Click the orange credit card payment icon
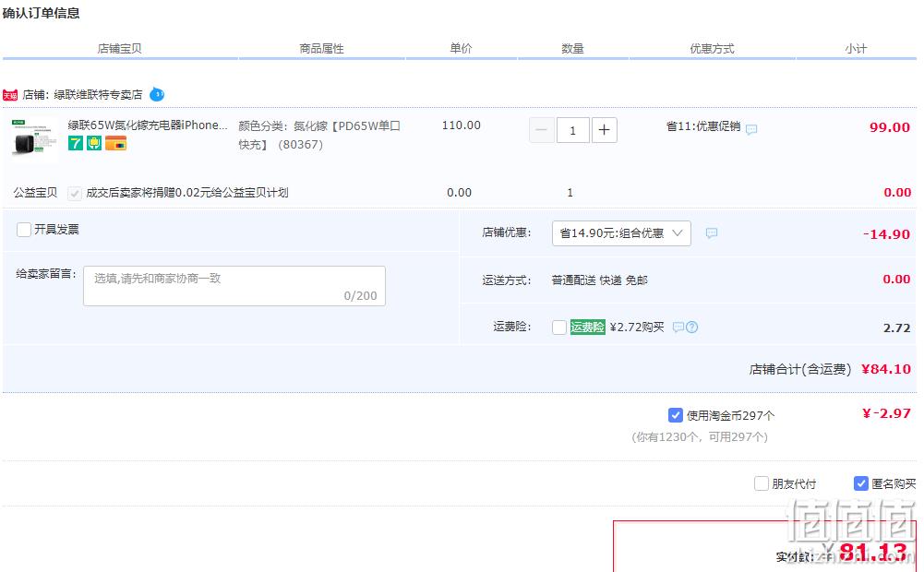 tap(116, 143)
